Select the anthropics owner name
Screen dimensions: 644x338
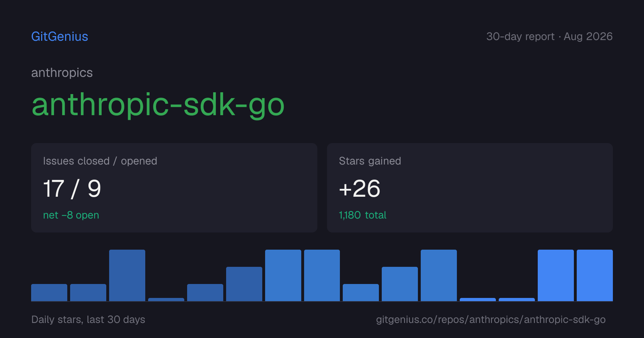[x=62, y=73]
